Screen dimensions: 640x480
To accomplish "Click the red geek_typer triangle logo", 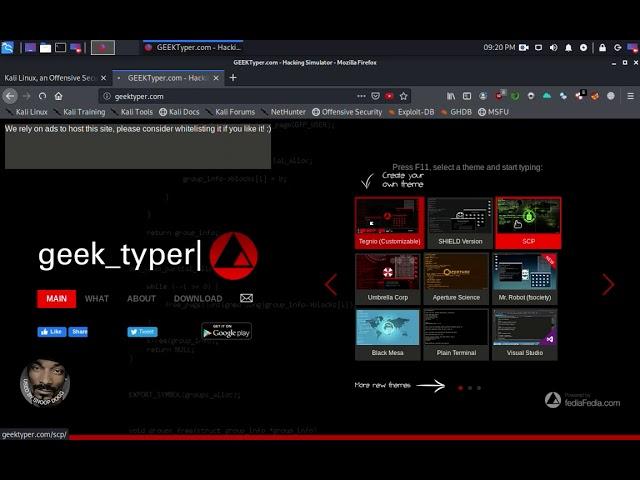I will tap(233, 256).
